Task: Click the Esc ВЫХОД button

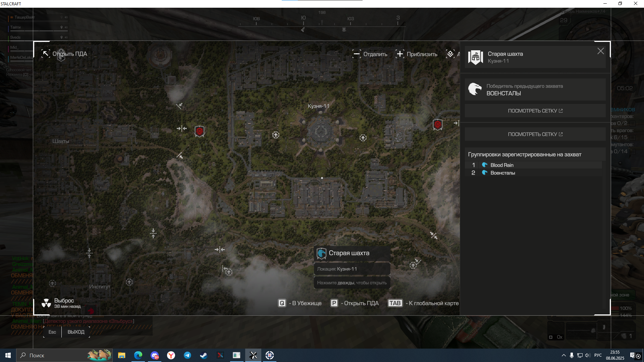Action: 66,332
